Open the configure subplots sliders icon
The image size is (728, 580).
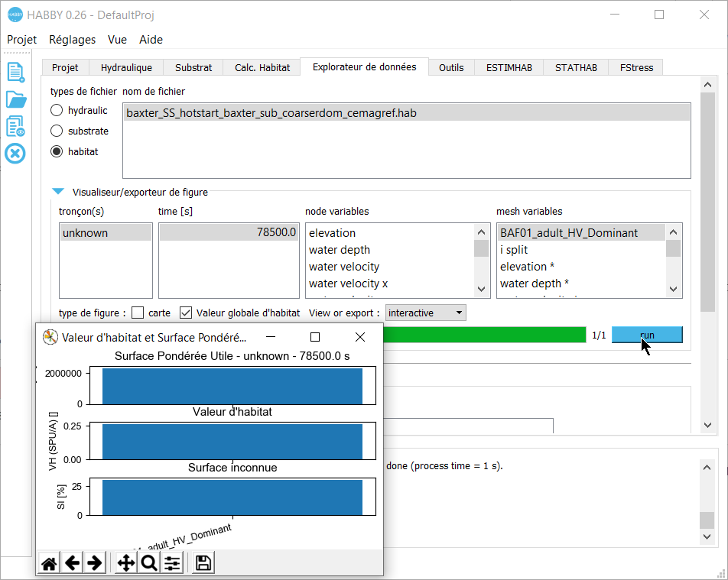[172, 563]
